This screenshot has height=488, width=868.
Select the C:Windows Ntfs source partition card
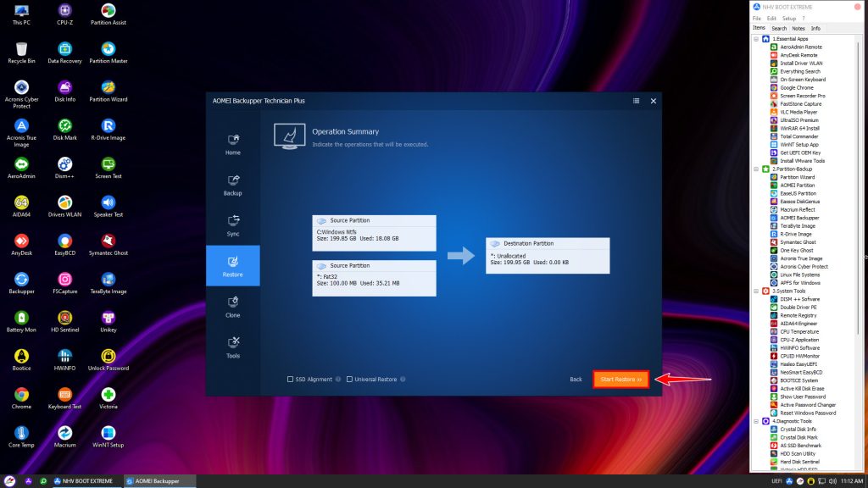pyautogui.click(x=374, y=233)
